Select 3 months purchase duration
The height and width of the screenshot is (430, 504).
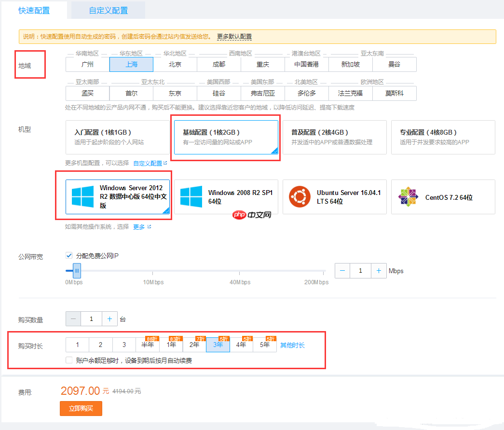124,345
